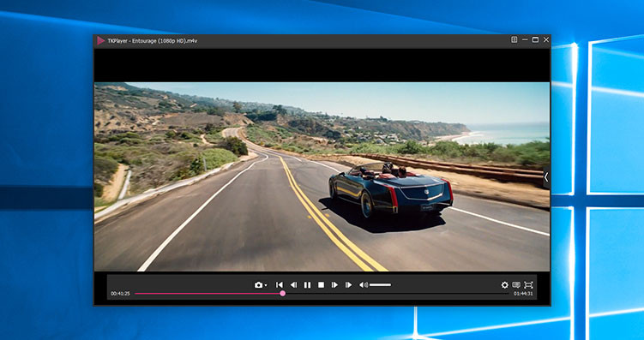Image resolution: width=644 pixels, height=340 pixels.
Task: Minimize the TKPlayer window
Action: pos(525,39)
